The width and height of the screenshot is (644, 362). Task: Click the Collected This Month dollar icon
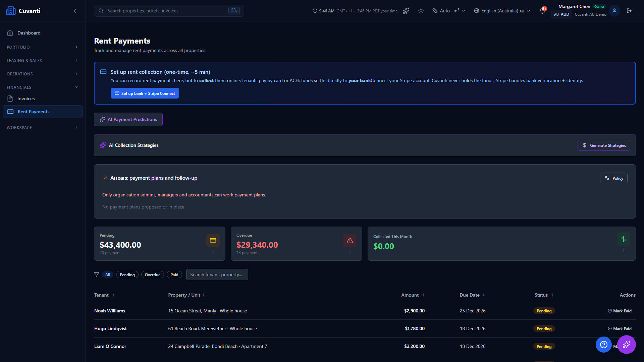pos(624,239)
